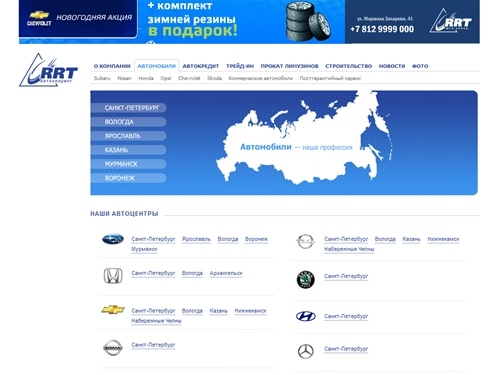
Task: Open Honda Архангельск dealer link
Action: click(x=226, y=273)
